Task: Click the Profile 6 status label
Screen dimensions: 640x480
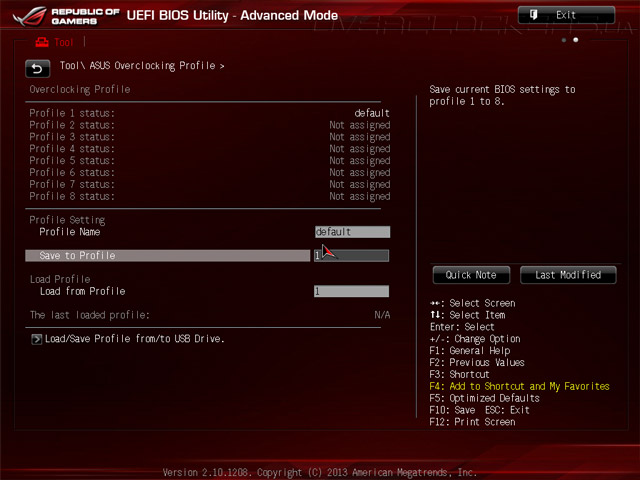Action: 72,172
